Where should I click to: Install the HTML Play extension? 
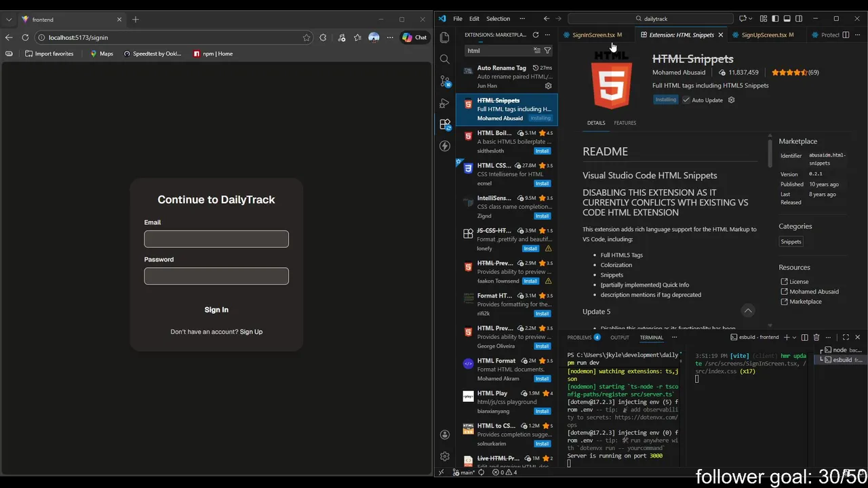click(542, 411)
